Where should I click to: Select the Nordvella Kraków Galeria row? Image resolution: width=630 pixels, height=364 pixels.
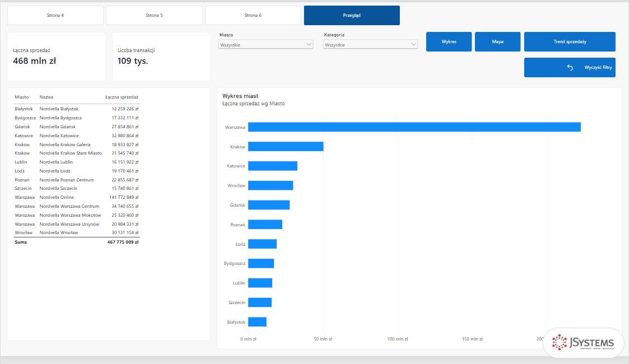click(76, 144)
